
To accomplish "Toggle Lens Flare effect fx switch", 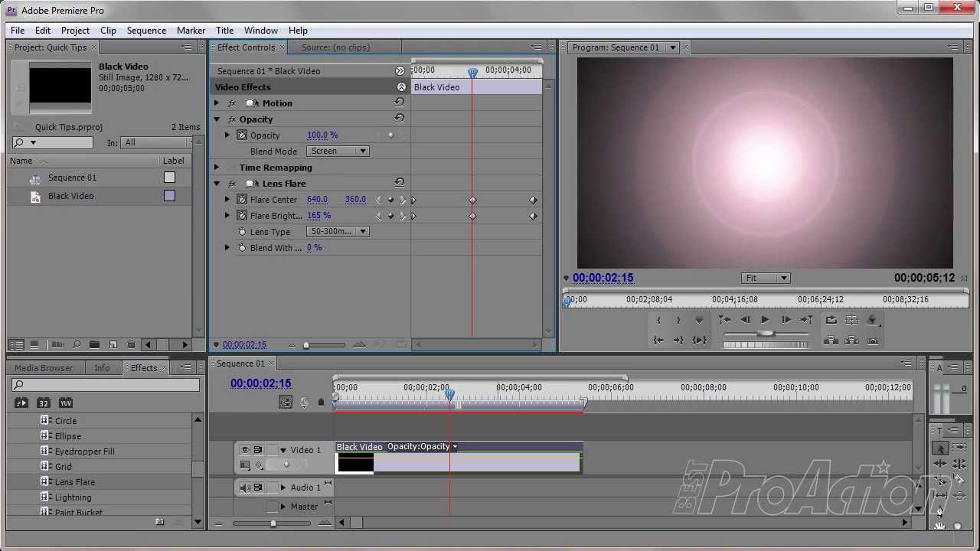I will (x=232, y=184).
